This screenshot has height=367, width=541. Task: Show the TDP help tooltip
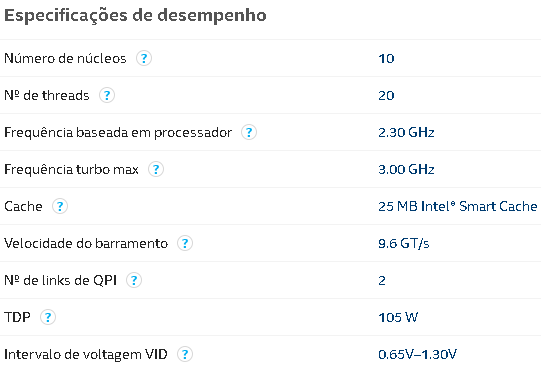(x=48, y=317)
